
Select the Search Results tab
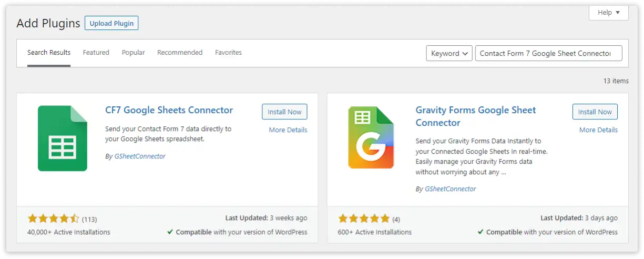coord(49,53)
